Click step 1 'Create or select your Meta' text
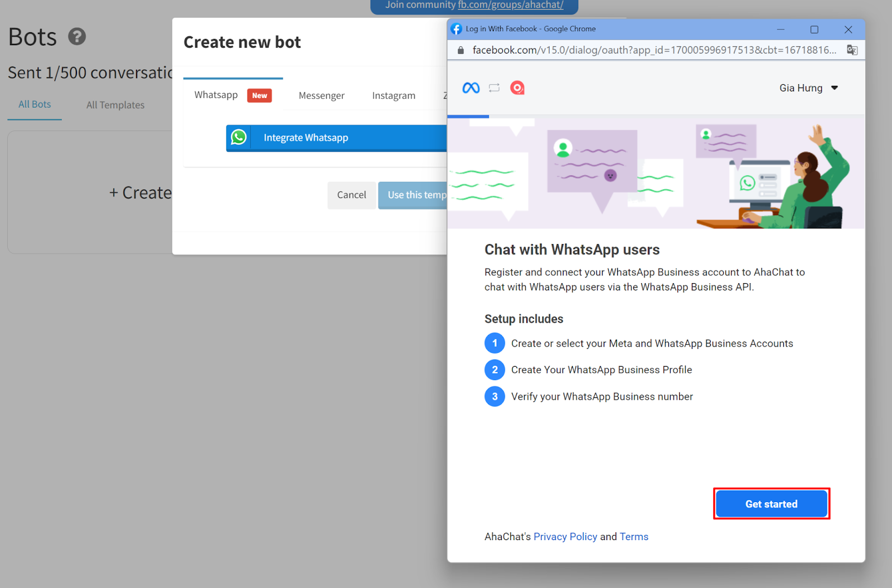This screenshot has height=588, width=892. click(x=652, y=343)
